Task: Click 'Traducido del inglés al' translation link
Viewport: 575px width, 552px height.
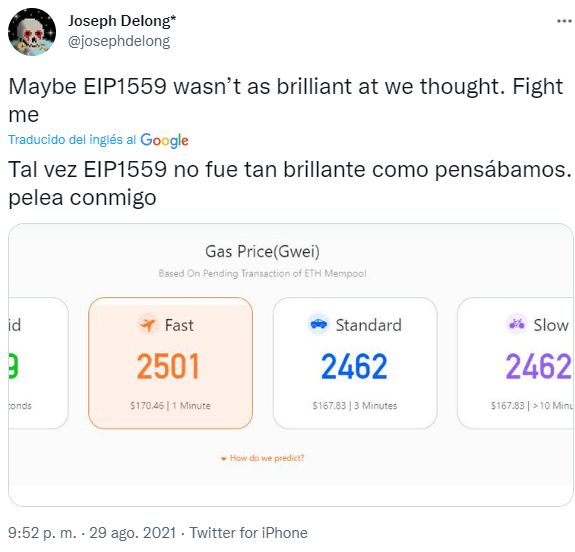Action: tap(72, 140)
